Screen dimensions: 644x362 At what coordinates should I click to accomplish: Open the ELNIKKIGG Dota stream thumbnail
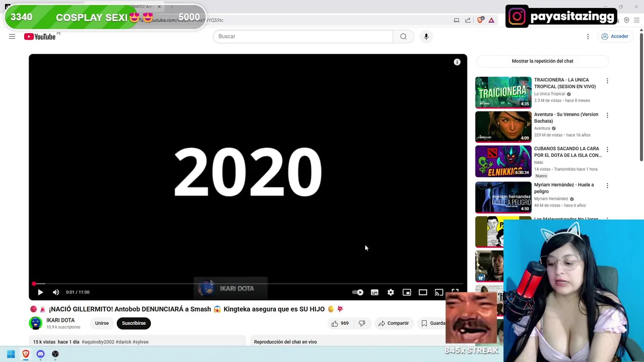(x=503, y=161)
